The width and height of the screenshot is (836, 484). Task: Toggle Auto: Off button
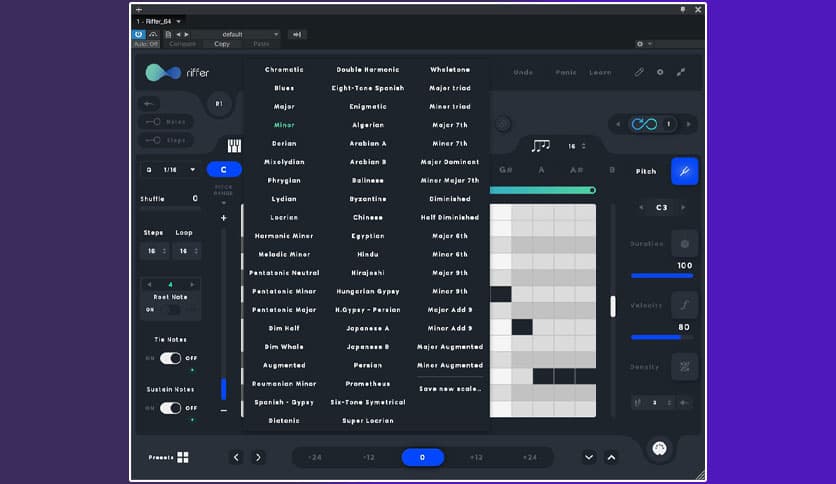click(x=146, y=44)
